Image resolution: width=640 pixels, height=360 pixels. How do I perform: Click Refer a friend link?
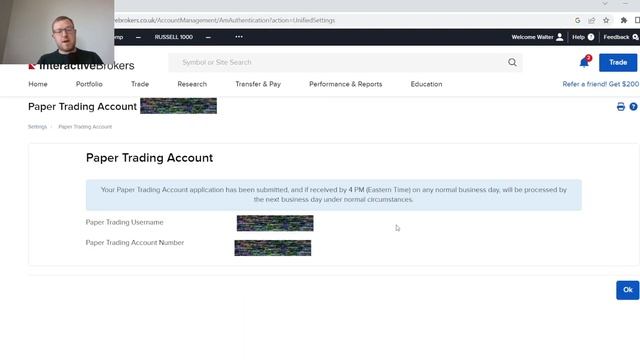point(601,84)
